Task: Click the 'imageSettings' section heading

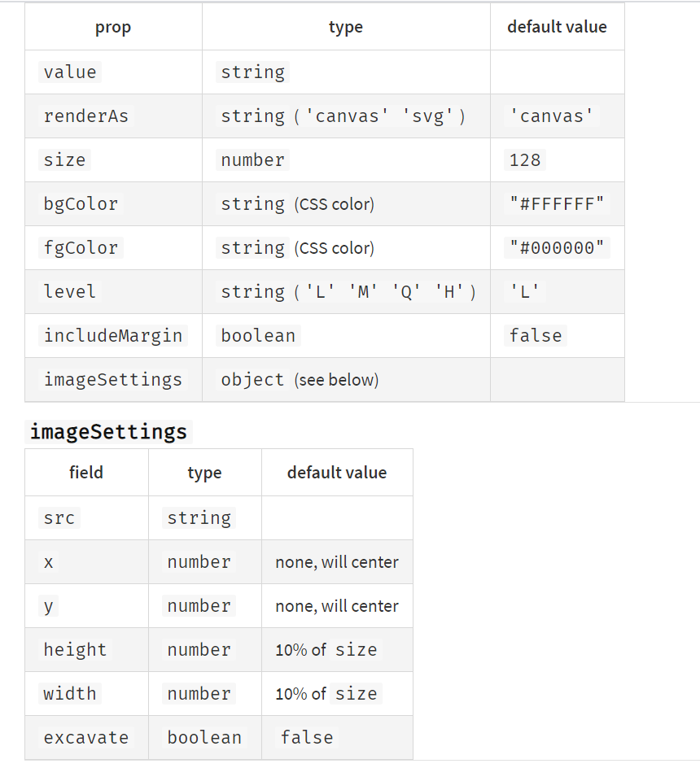Action: (x=108, y=431)
